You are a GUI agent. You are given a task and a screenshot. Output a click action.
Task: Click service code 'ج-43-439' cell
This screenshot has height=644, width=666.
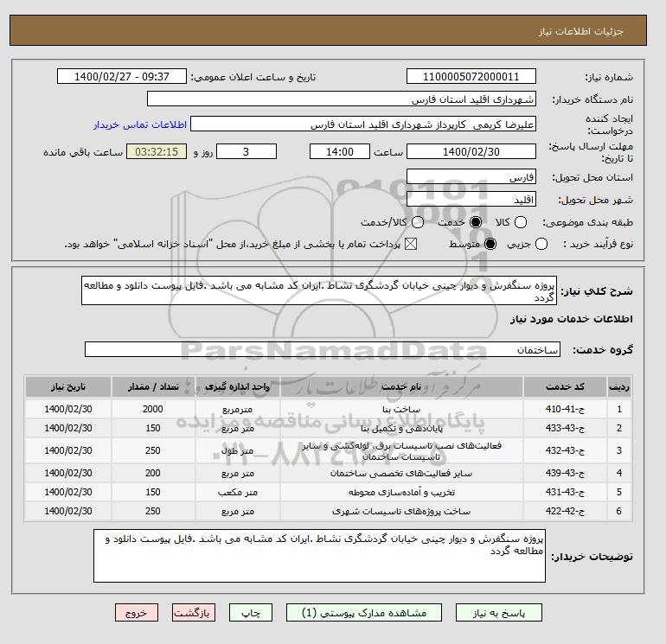(565, 473)
